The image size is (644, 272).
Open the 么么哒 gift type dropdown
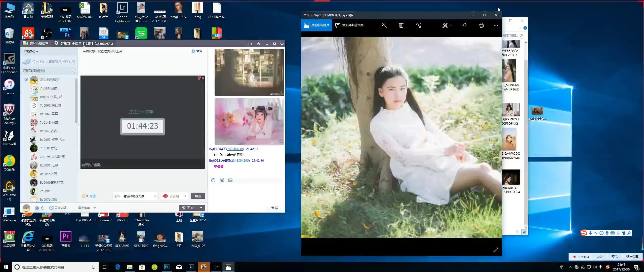click(174, 196)
